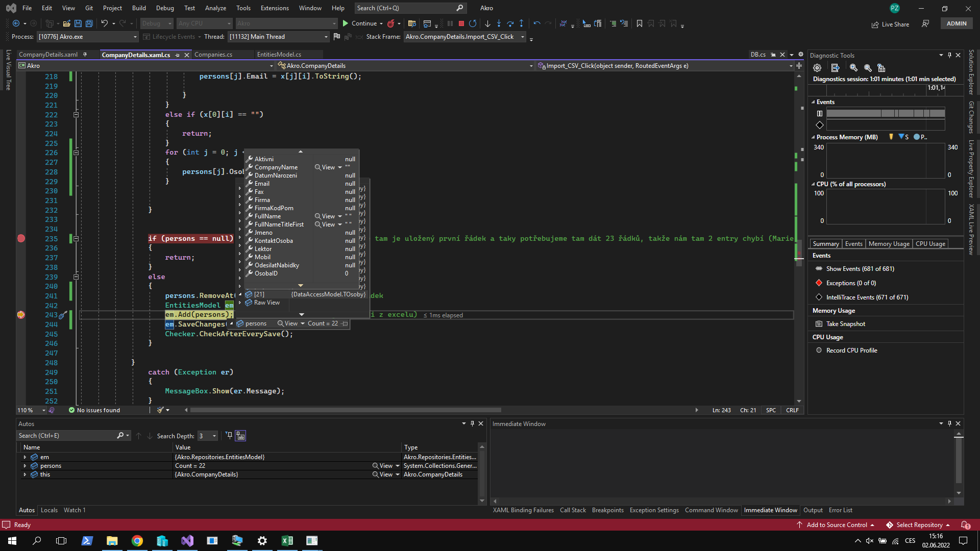
Task: Click Add to Source Control
Action: pyautogui.click(x=836, y=525)
